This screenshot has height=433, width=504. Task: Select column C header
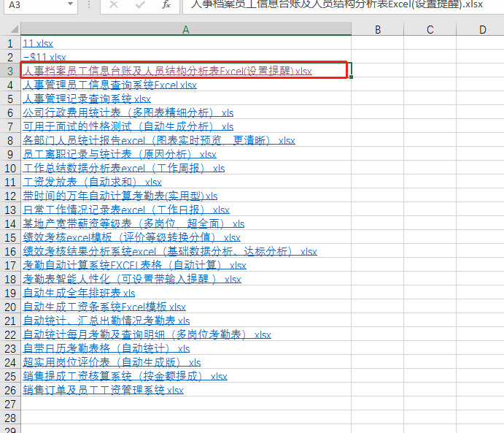430,29
